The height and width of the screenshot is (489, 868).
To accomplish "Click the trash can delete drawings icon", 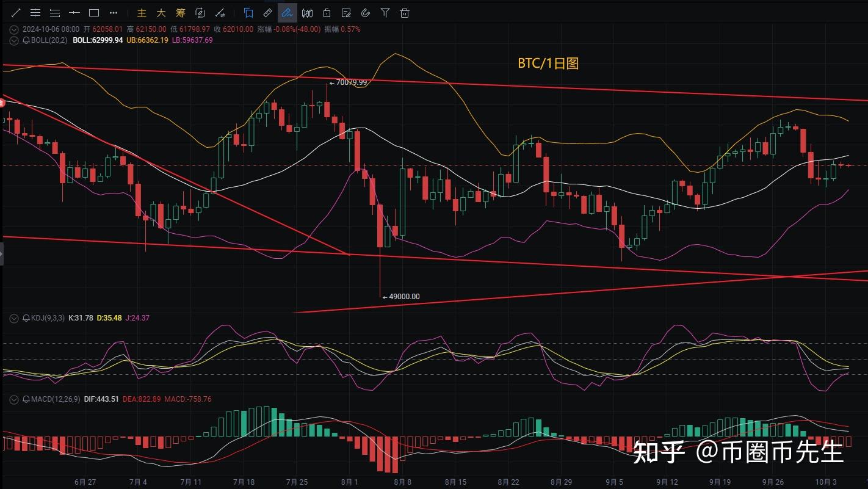I will pyautogui.click(x=405, y=13).
